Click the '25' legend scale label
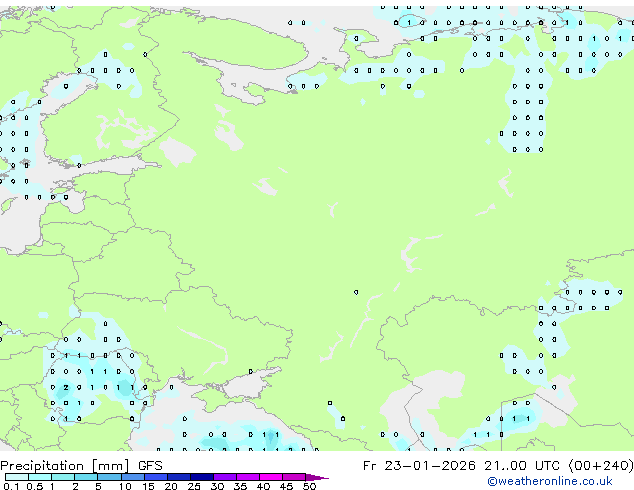The width and height of the screenshot is (634, 490). (194, 486)
